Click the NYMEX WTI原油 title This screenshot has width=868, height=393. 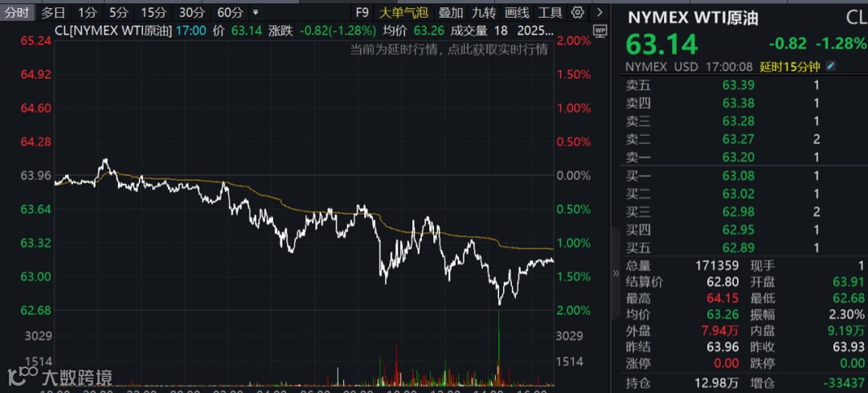coord(693,18)
